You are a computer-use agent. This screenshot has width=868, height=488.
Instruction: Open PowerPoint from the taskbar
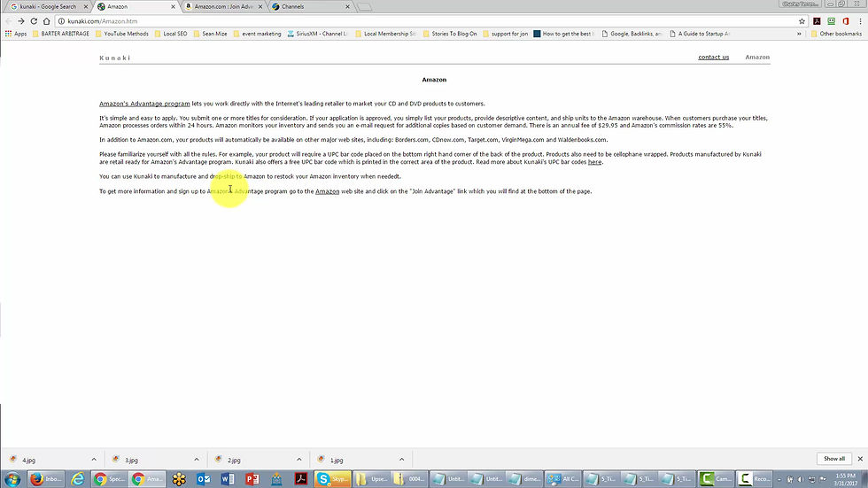click(x=252, y=478)
